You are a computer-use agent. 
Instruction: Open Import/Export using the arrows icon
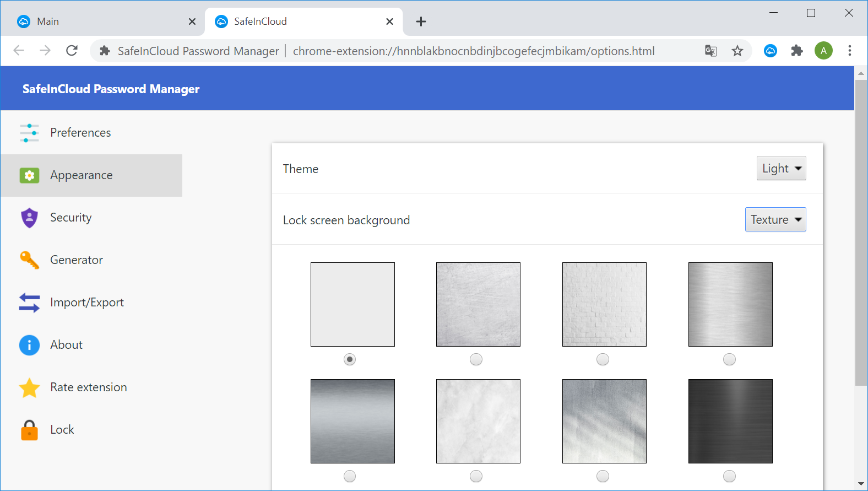pos(29,303)
